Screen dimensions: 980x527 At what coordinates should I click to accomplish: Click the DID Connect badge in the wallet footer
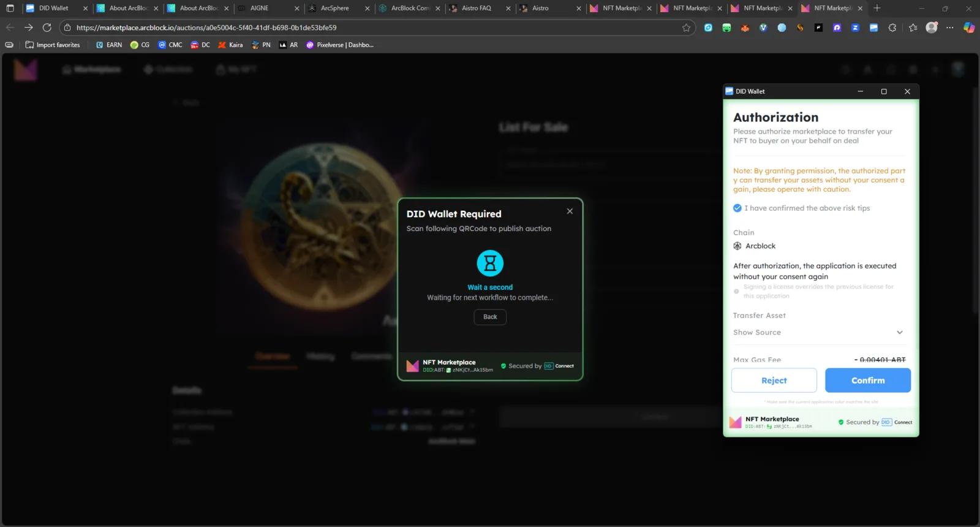(897, 422)
